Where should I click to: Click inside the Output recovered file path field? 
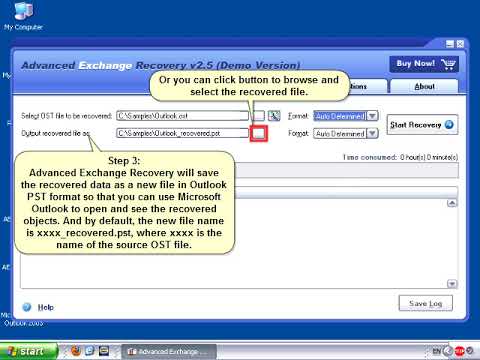(182, 133)
